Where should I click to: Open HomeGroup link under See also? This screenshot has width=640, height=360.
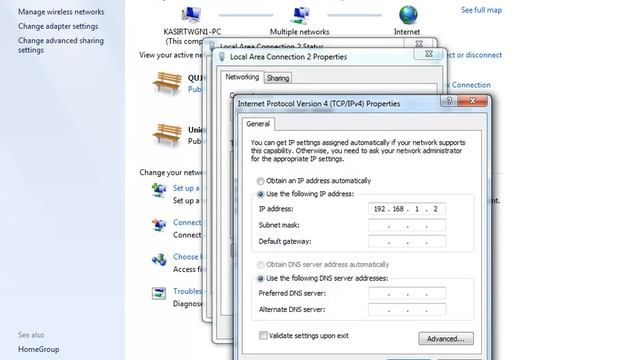39,349
